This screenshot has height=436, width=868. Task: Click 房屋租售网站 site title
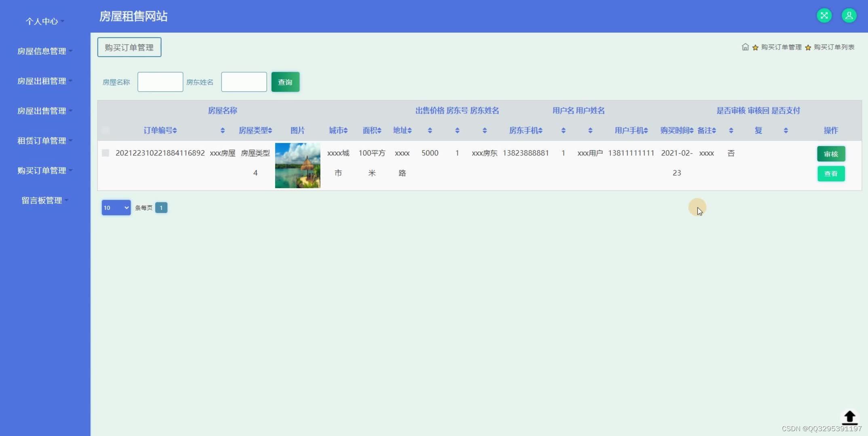pyautogui.click(x=133, y=16)
